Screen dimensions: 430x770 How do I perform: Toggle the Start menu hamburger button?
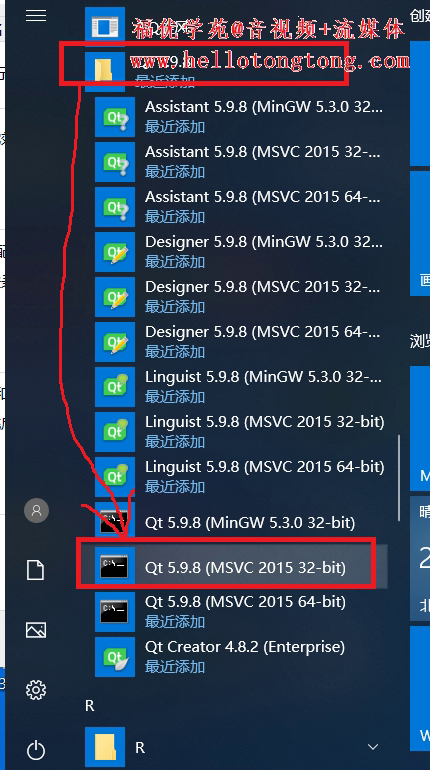36,16
